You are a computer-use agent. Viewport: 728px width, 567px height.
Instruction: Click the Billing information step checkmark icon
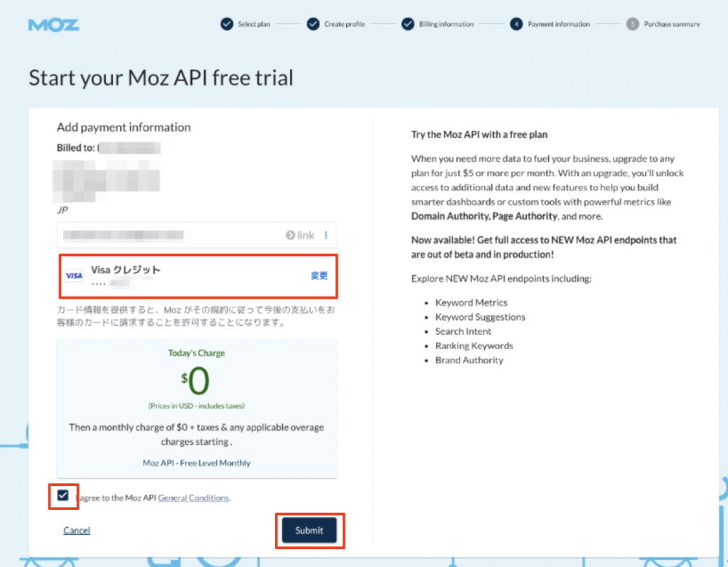407,24
